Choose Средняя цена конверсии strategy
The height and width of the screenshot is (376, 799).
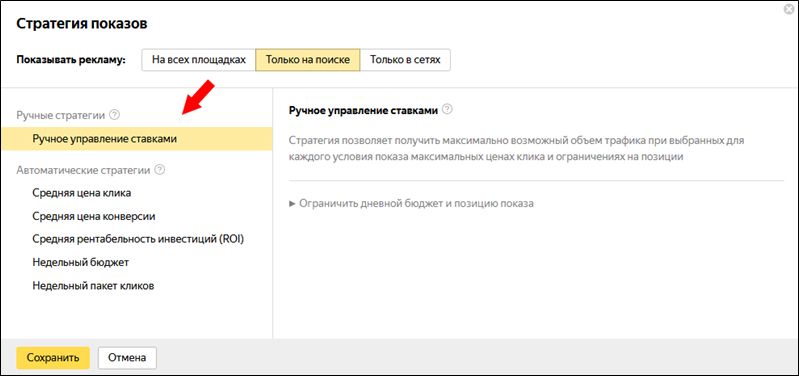pos(94,216)
